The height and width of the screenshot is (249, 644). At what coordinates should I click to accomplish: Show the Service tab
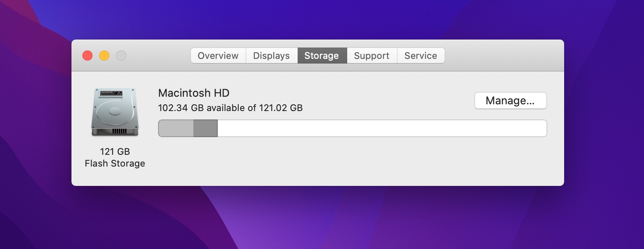(x=420, y=56)
